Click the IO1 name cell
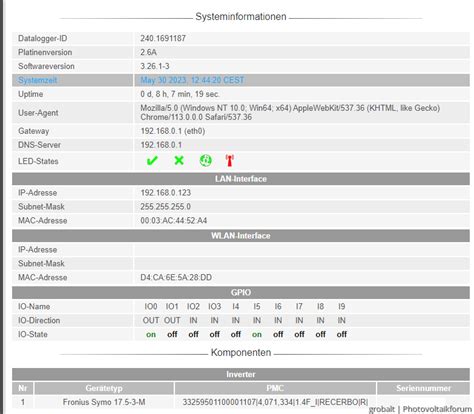 172,306
